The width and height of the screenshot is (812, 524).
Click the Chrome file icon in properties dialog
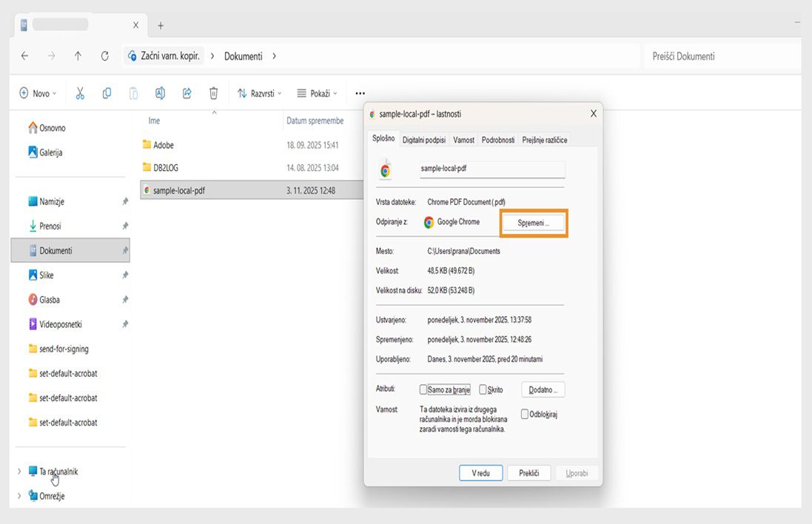386,169
